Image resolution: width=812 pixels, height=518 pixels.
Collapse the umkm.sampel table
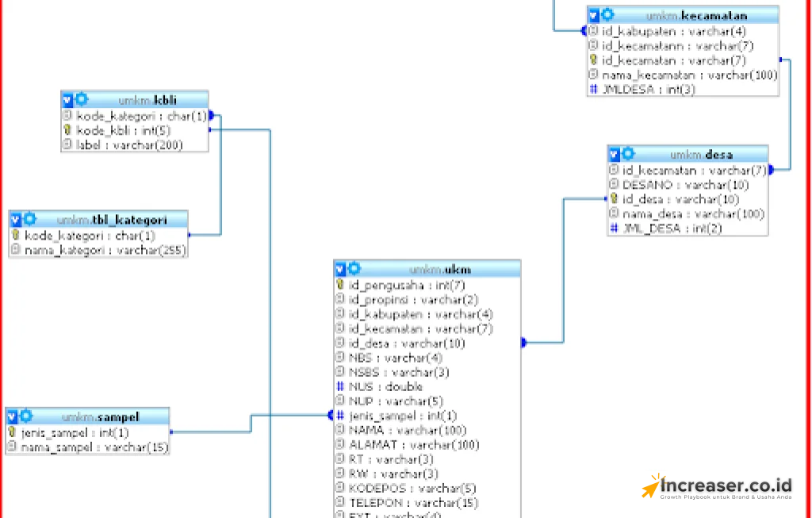[x=11, y=416]
